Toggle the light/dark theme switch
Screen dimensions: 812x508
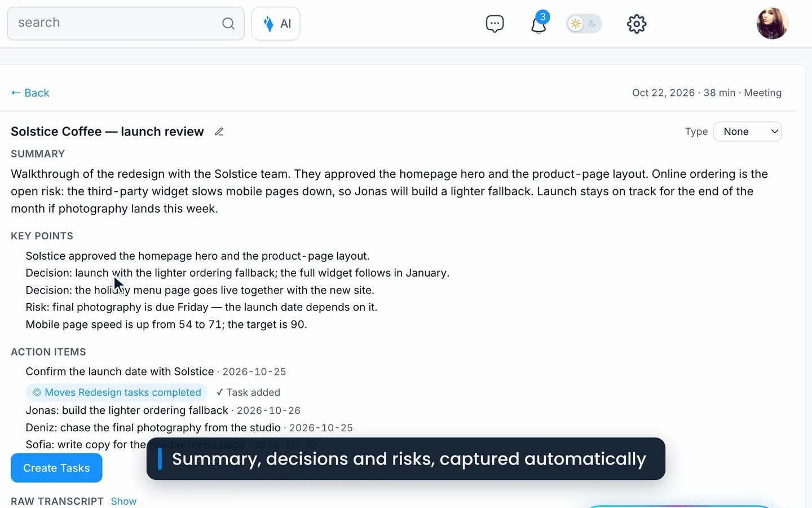pyautogui.click(x=584, y=24)
